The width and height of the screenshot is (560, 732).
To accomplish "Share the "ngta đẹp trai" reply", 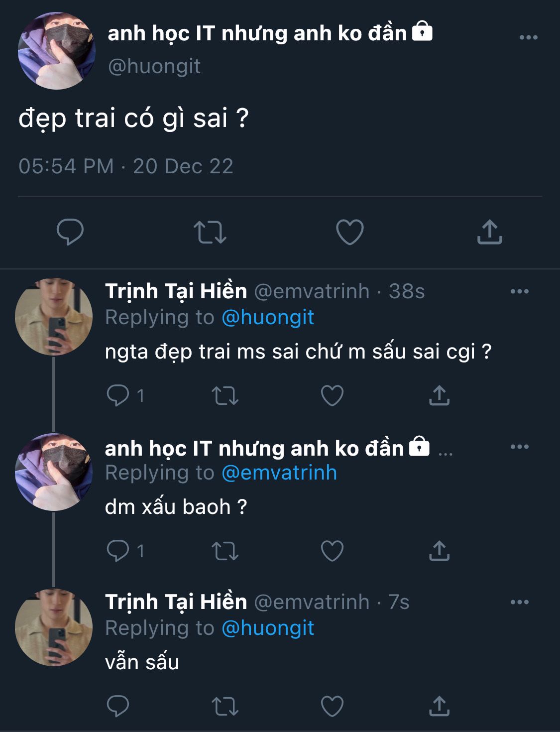I will [x=439, y=396].
